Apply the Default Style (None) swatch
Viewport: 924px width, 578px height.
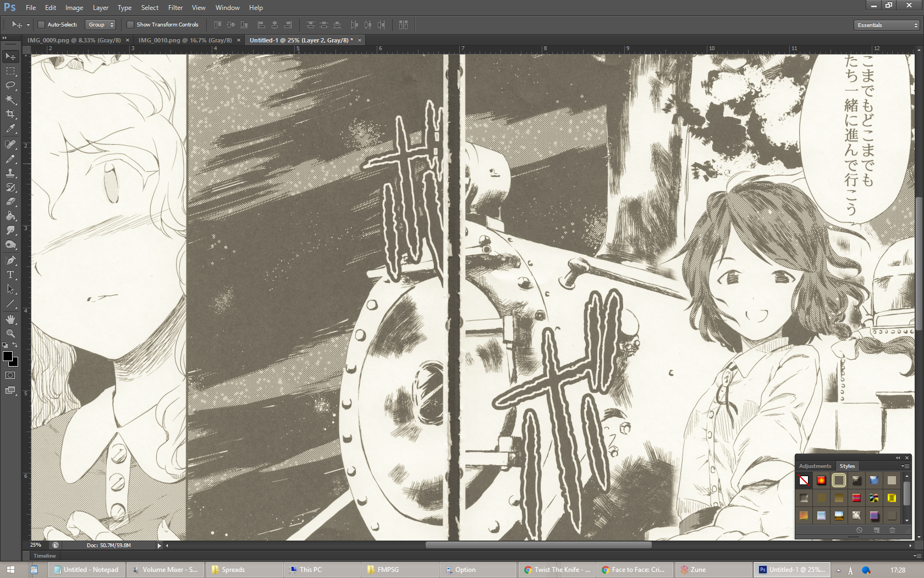(804, 481)
